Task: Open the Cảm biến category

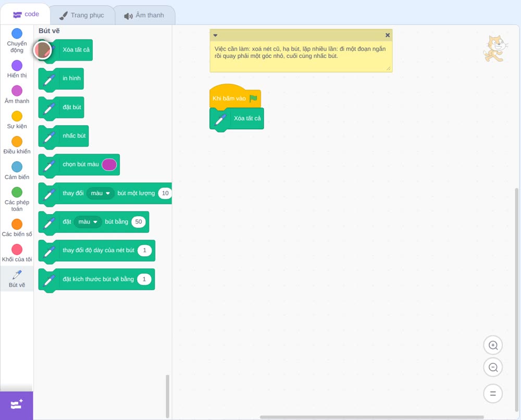Action: click(17, 167)
